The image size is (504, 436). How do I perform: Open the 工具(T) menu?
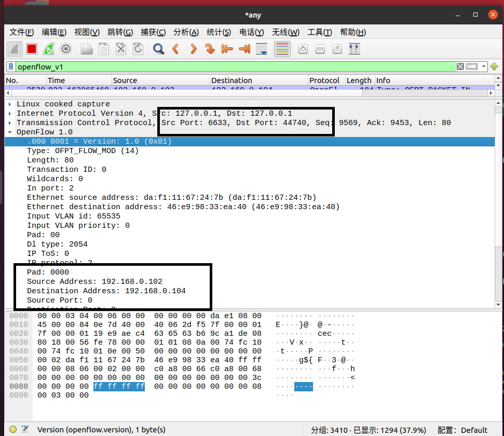(320, 32)
